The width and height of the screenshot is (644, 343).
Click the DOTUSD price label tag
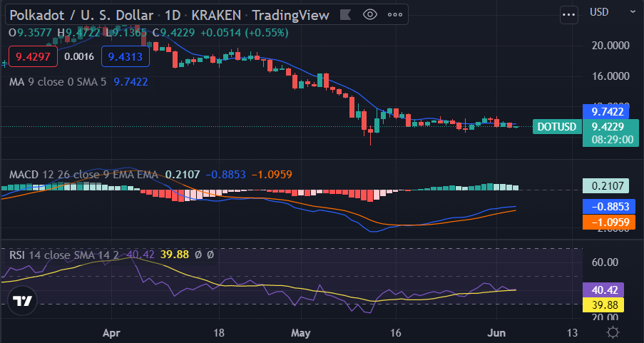coord(557,126)
